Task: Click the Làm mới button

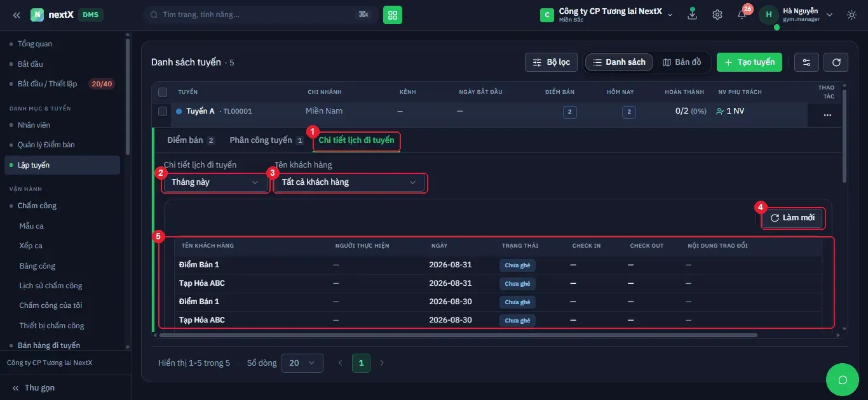Action: click(792, 218)
